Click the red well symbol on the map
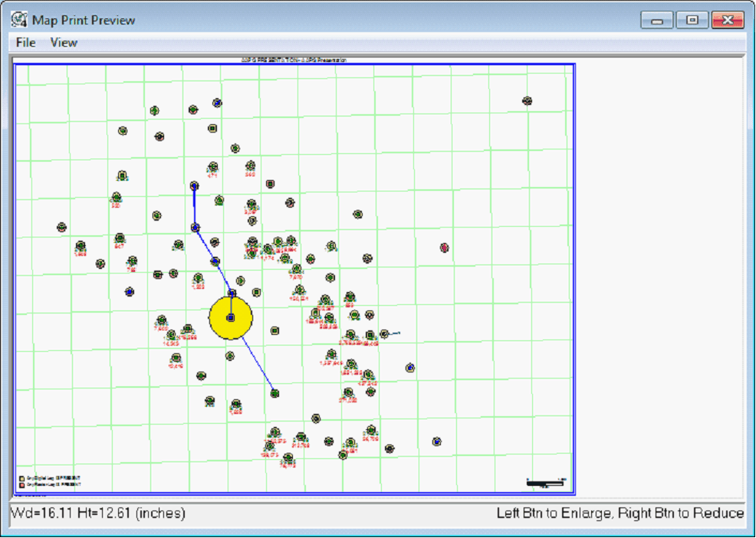The height and width of the screenshot is (538, 756). pyautogui.click(x=444, y=248)
